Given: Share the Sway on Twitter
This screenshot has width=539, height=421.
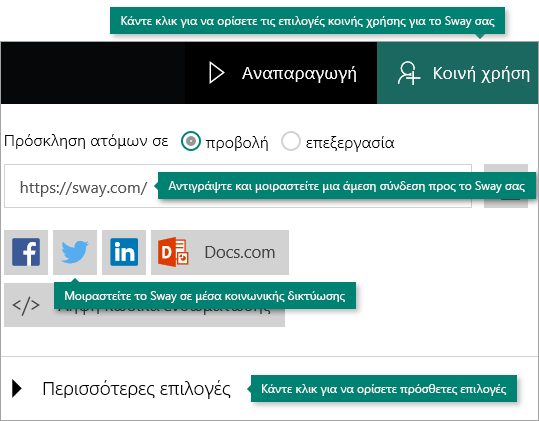Looking at the screenshot, I should pos(75,253).
